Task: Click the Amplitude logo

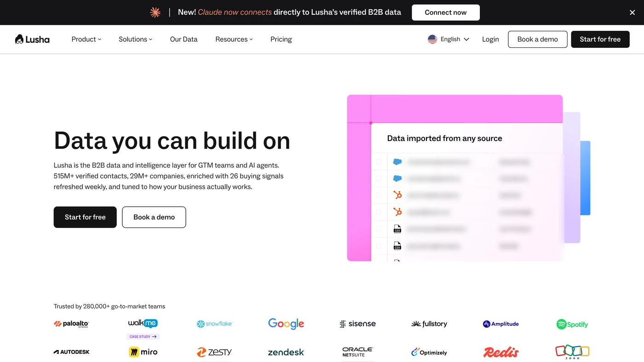Action: click(x=501, y=324)
